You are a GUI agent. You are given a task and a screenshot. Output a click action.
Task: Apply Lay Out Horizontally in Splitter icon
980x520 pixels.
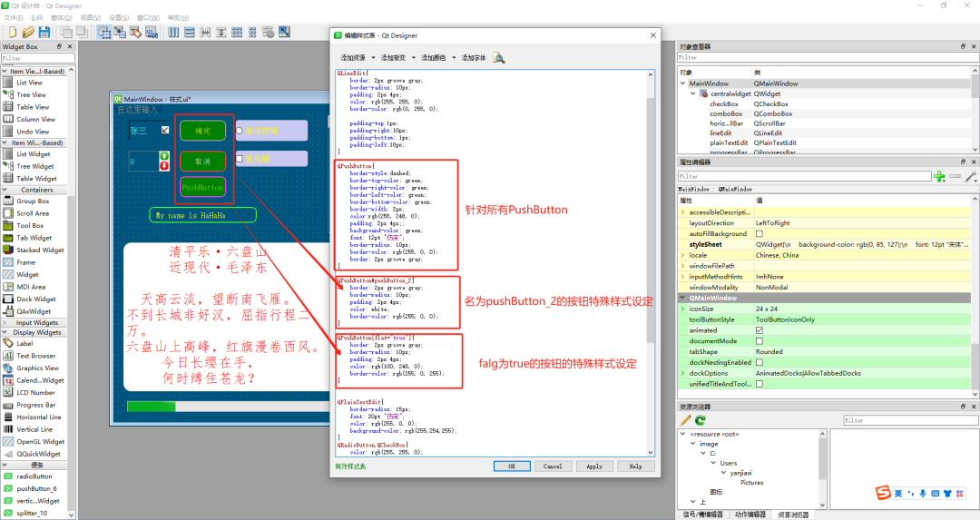point(205,32)
